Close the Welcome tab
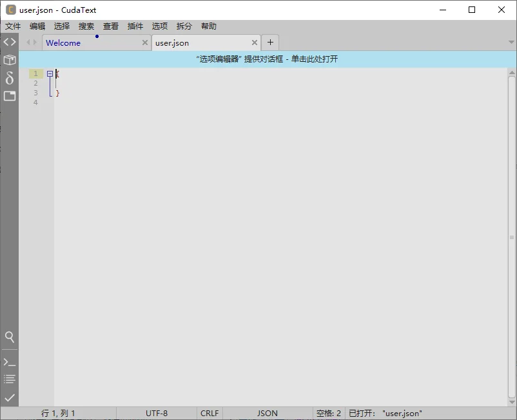This screenshot has height=420, width=517. pos(145,43)
